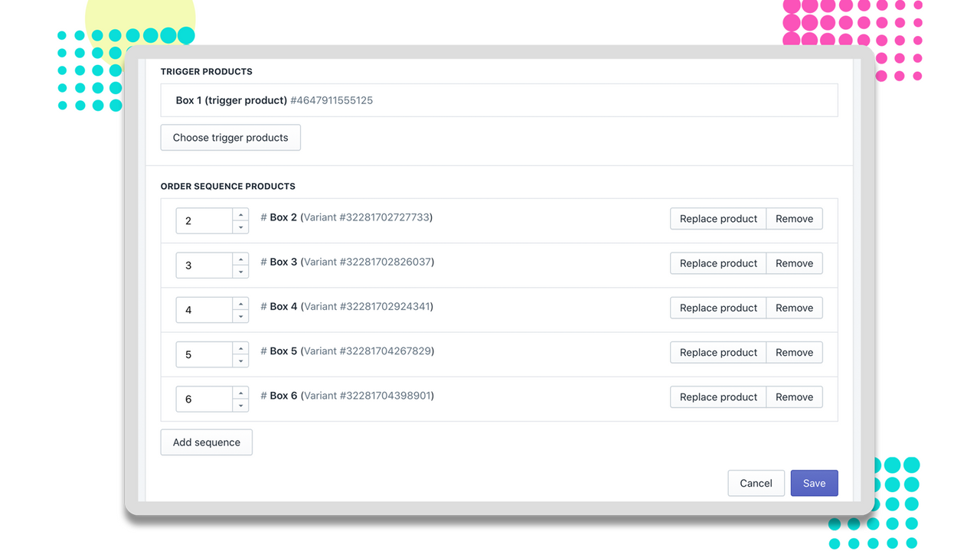This screenshot has height=551, width=980.
Task: Click the Box 1 trigger product entry
Action: (x=498, y=99)
